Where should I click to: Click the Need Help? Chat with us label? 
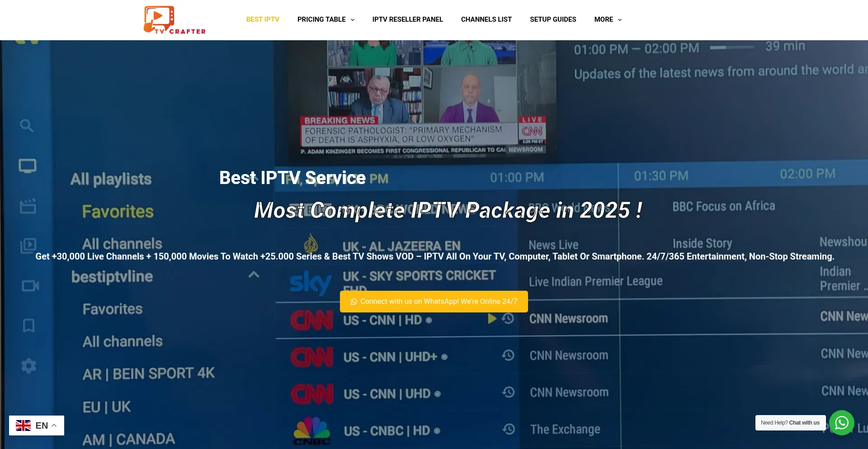tap(790, 423)
